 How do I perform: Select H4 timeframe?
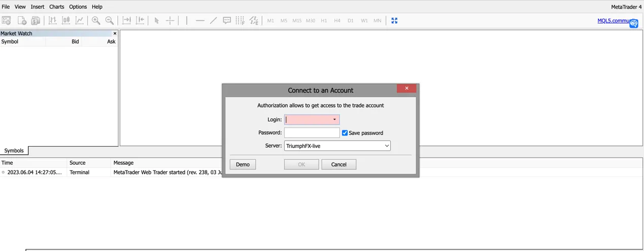[337, 21]
